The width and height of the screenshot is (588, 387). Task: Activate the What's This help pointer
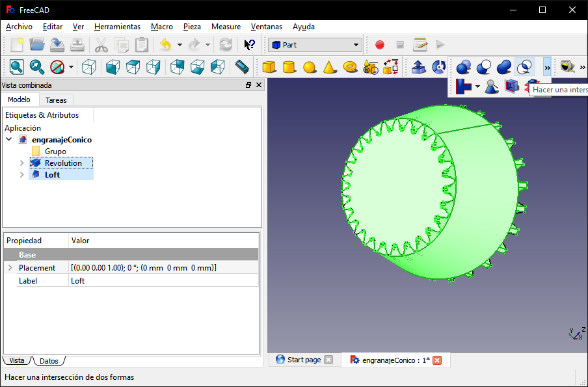pos(249,45)
